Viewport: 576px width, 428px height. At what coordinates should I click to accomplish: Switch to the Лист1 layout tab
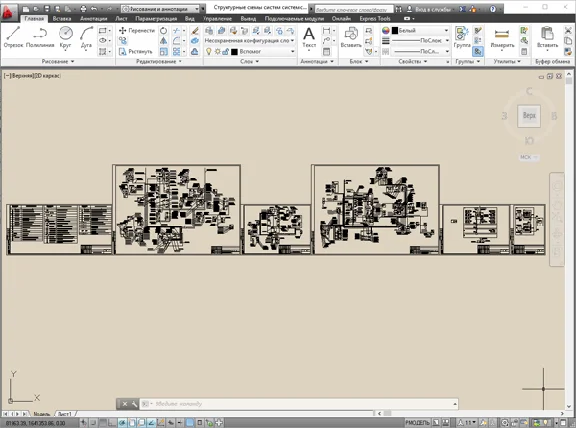[65, 414]
